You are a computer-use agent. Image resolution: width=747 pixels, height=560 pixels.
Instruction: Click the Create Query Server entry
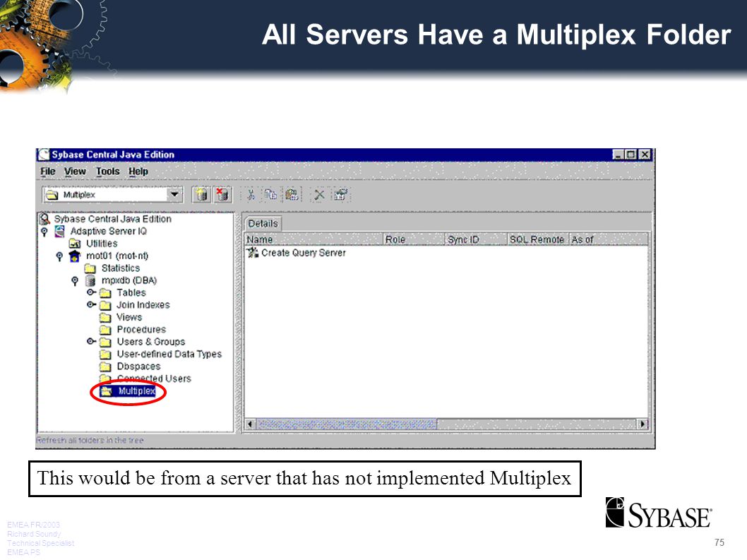coord(304,253)
